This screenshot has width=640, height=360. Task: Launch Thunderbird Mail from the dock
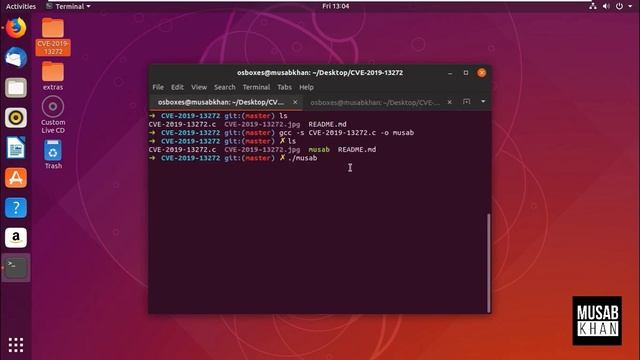tap(16, 58)
